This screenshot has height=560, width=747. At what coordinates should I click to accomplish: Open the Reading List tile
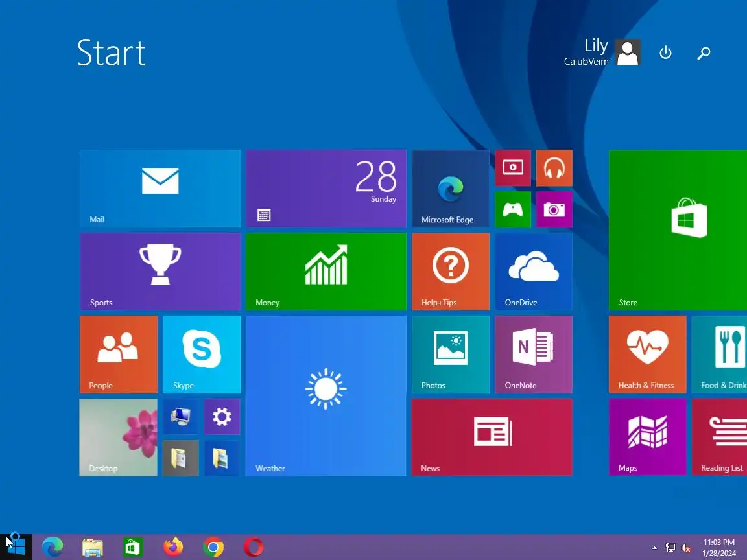coord(719,437)
